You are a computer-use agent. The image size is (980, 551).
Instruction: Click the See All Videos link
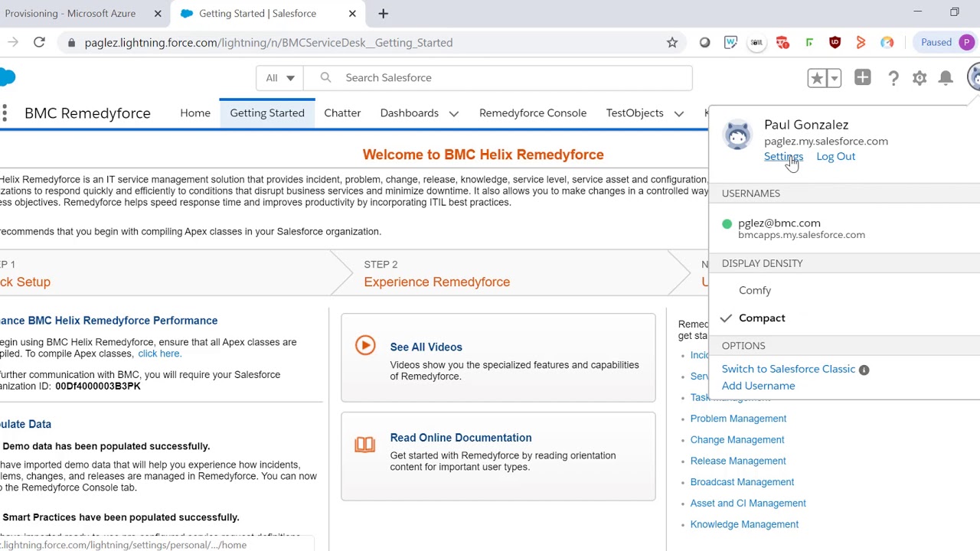coord(426,347)
